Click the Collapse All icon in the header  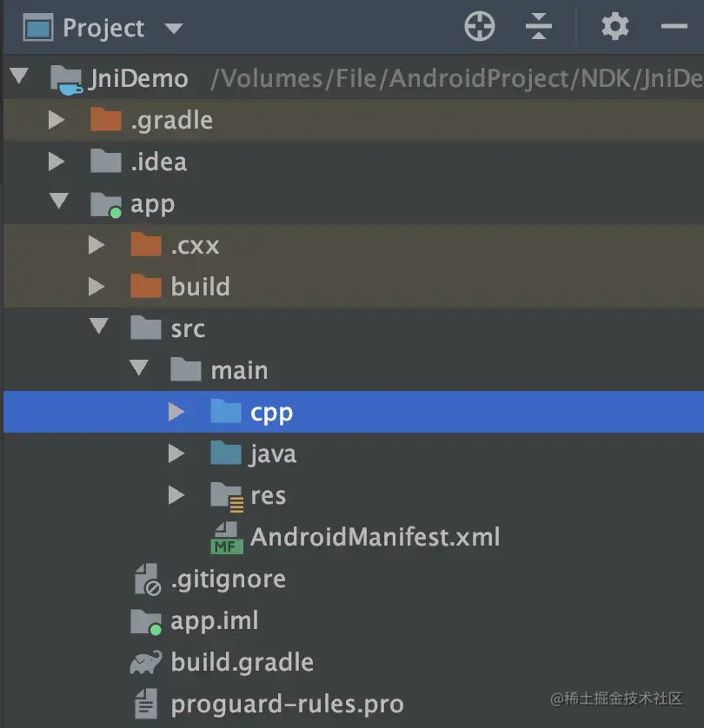(x=539, y=26)
